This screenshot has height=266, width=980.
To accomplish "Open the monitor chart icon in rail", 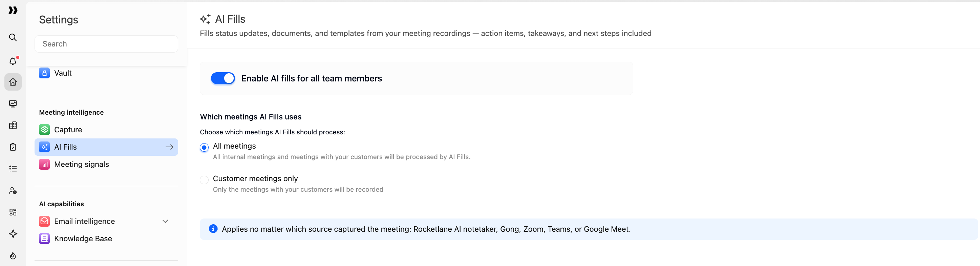I will 13,104.
